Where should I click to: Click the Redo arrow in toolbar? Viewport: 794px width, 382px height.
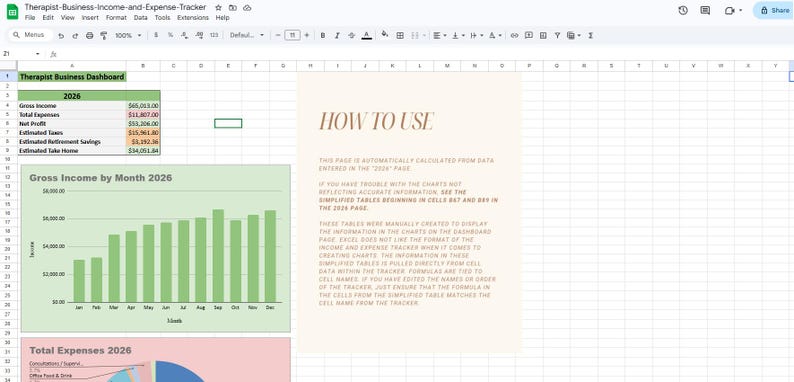tap(75, 35)
